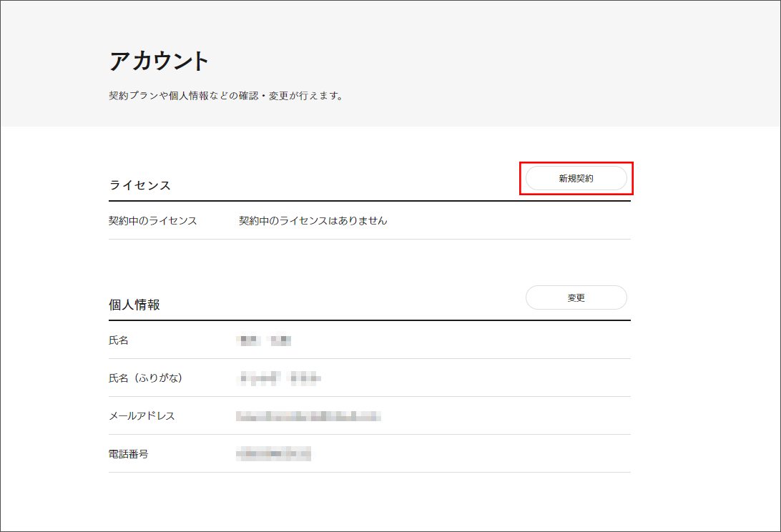Click the first blurred word of ふりがな value
781x532 pixels.
click(260, 378)
